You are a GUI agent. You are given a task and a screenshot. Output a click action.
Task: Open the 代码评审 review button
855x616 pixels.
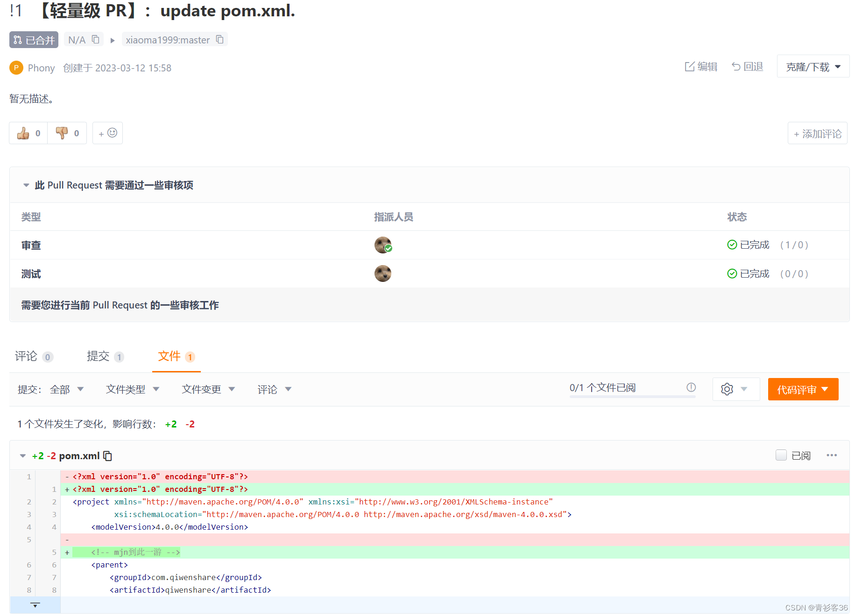click(803, 389)
